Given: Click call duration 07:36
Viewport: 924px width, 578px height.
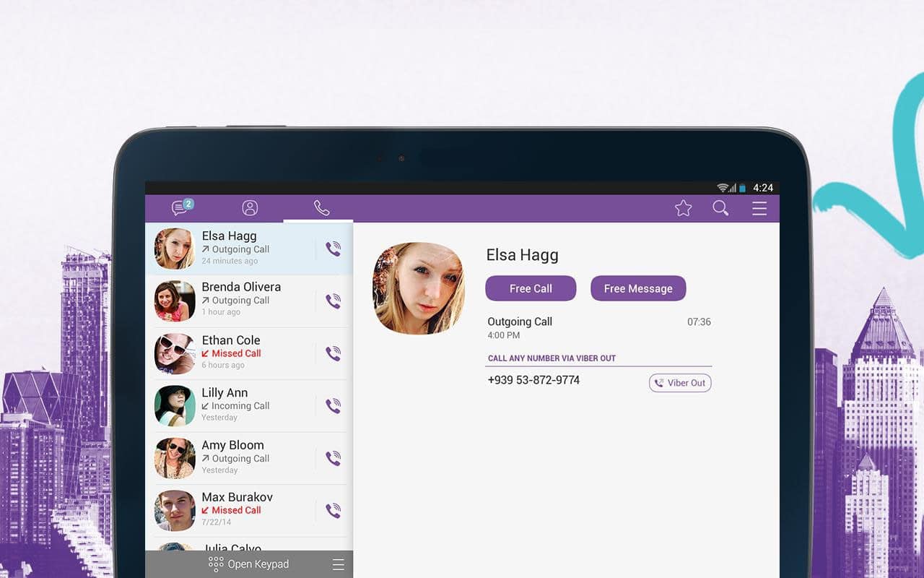Looking at the screenshot, I should (699, 322).
